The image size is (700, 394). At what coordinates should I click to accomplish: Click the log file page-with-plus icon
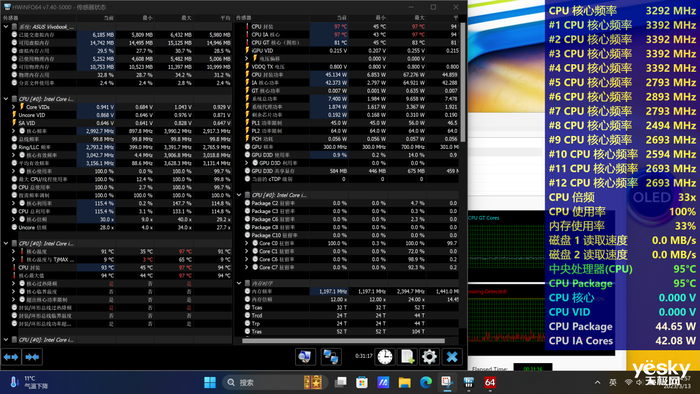click(407, 357)
